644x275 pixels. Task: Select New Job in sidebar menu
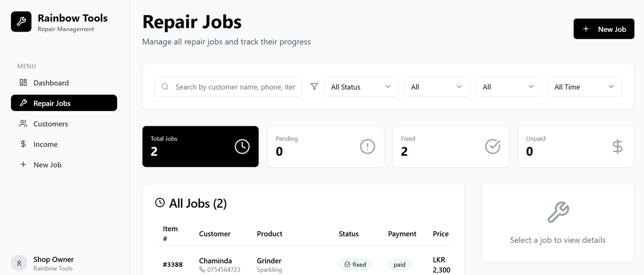(x=47, y=165)
